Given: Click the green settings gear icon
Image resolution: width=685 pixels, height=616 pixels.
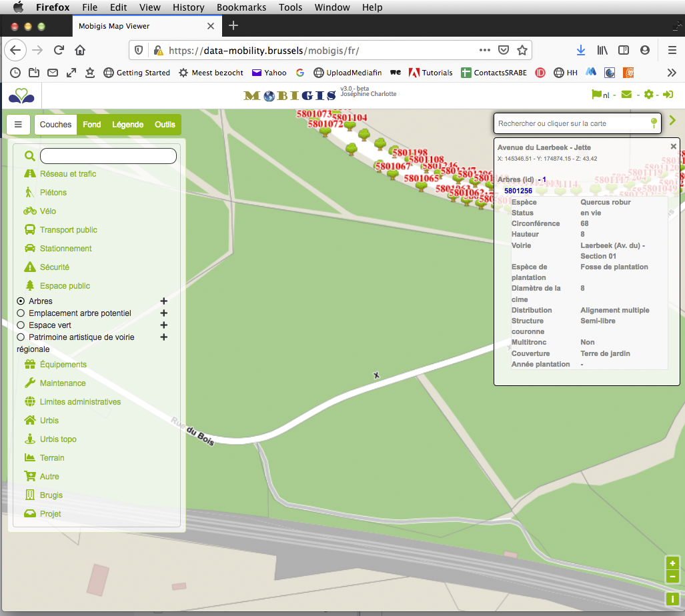Looking at the screenshot, I should pos(648,95).
